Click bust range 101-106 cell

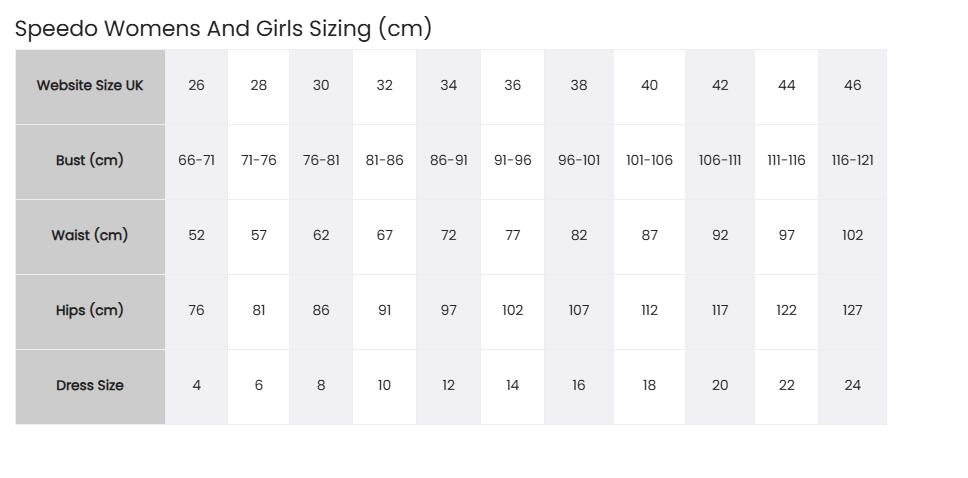(x=649, y=162)
